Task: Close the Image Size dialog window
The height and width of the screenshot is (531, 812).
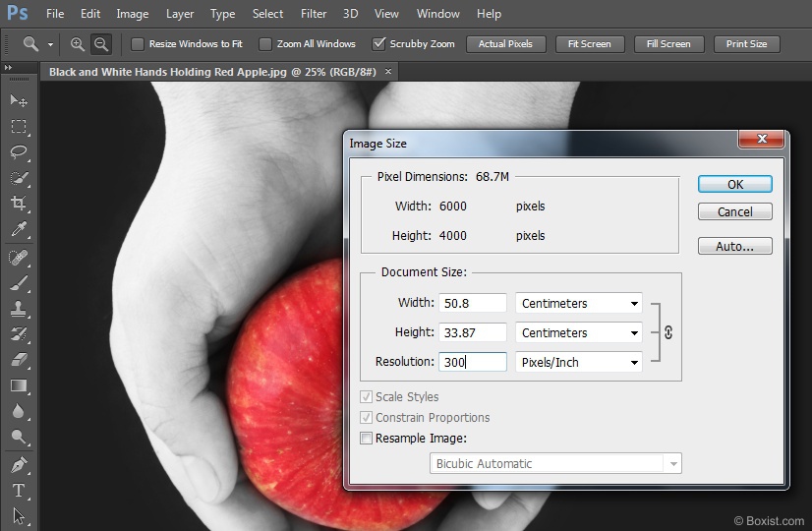Action: (x=761, y=139)
